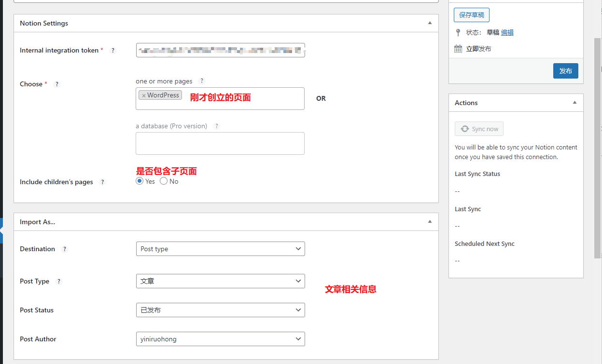Collapse the Actions panel

click(574, 103)
